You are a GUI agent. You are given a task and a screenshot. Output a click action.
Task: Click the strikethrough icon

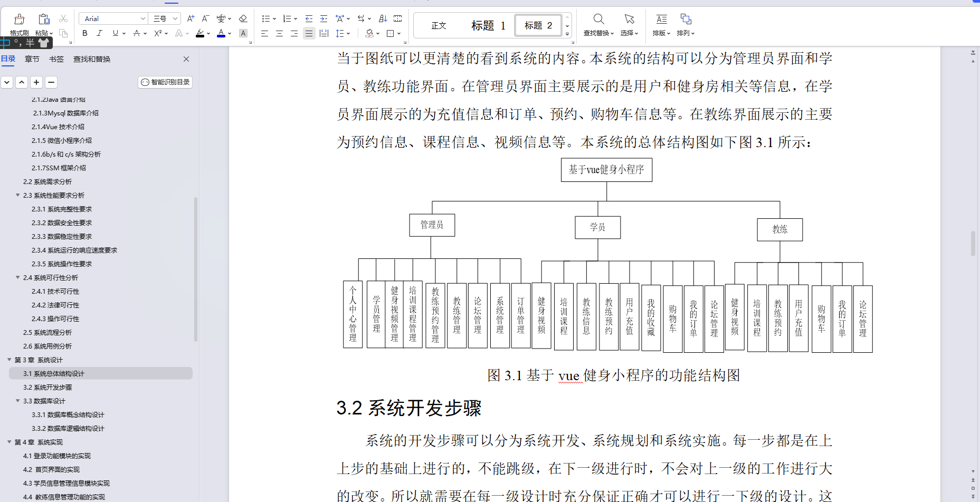click(137, 33)
